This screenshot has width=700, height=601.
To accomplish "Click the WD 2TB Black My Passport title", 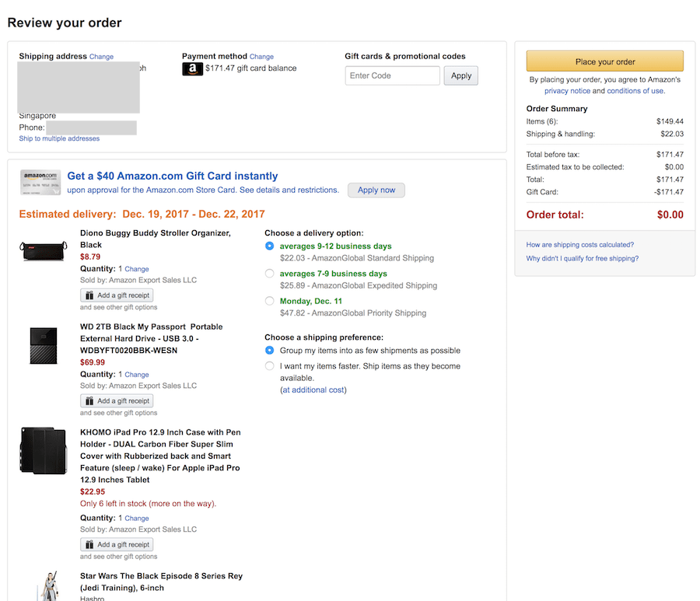I will [152, 339].
